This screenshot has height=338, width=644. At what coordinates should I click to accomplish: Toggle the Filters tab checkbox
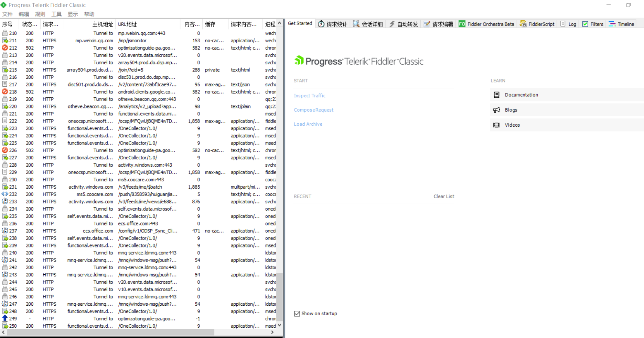(x=585, y=24)
